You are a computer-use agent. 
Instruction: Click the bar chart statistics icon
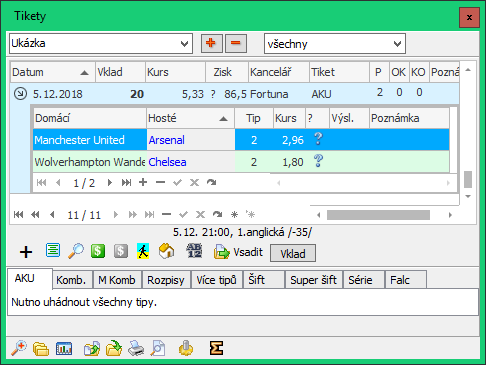[x=64, y=349]
